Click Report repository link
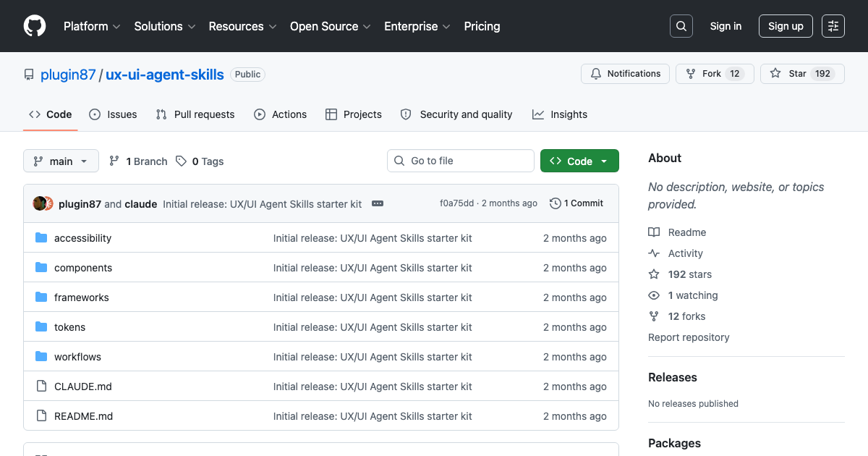The image size is (868, 456). pyautogui.click(x=689, y=337)
